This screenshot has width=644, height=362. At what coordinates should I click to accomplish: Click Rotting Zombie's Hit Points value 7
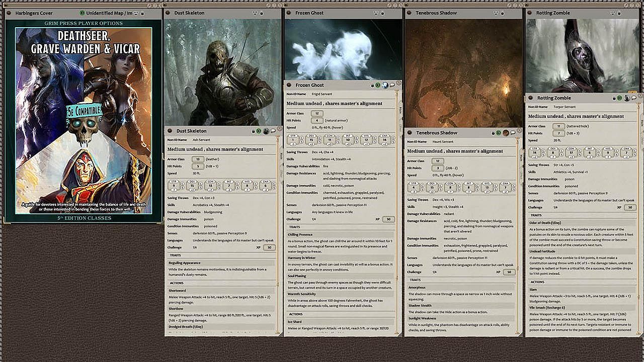click(558, 133)
